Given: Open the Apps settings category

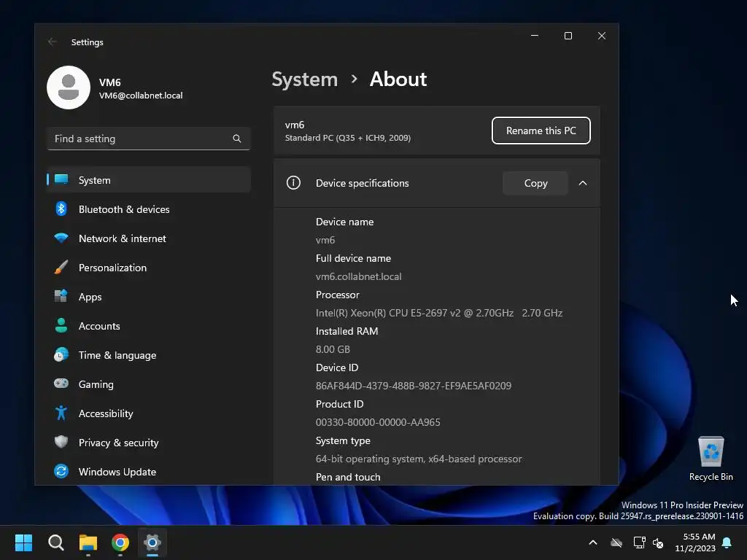Looking at the screenshot, I should pos(149,297).
